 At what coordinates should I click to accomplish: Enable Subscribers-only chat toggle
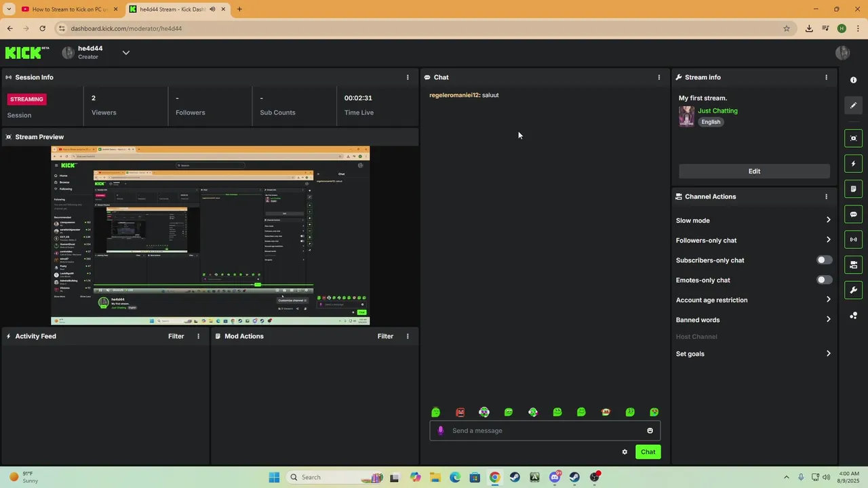point(824,260)
